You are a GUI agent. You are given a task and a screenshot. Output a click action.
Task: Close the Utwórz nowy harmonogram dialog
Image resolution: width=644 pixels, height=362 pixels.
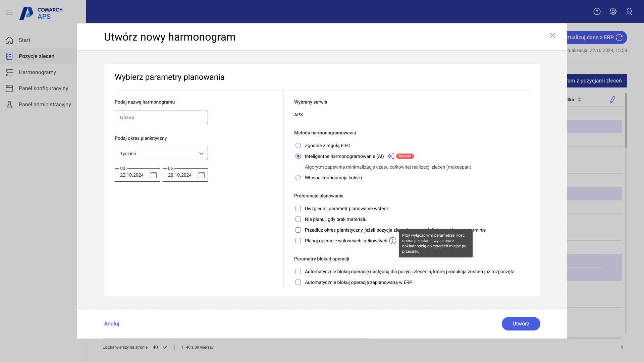552,36
